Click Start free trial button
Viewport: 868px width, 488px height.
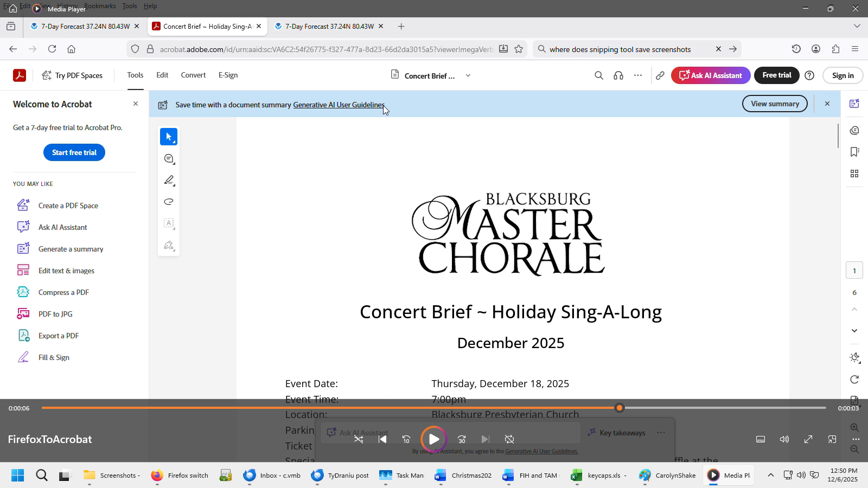coord(74,152)
